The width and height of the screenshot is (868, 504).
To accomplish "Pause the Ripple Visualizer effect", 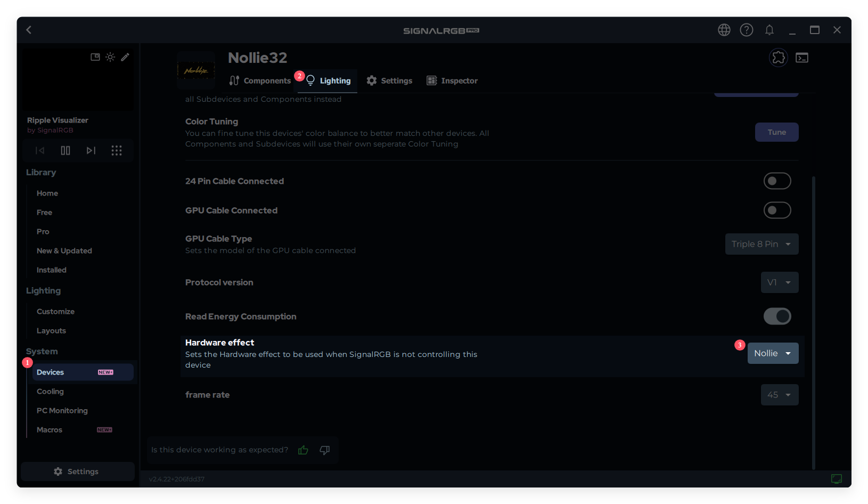I will point(65,151).
